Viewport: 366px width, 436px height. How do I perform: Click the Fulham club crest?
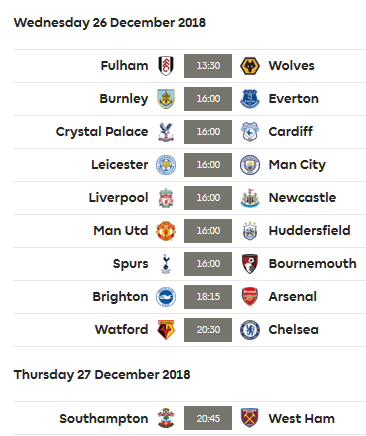pyautogui.click(x=166, y=66)
